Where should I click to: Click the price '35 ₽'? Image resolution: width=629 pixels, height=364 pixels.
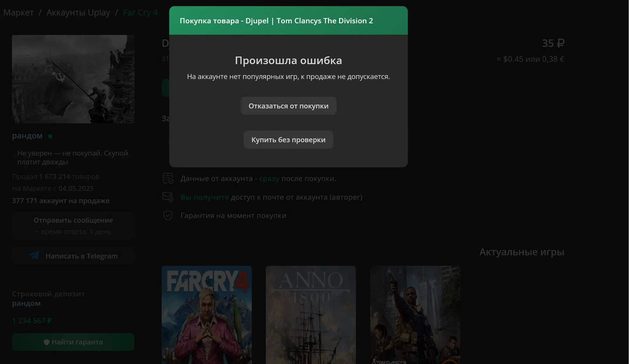click(553, 43)
